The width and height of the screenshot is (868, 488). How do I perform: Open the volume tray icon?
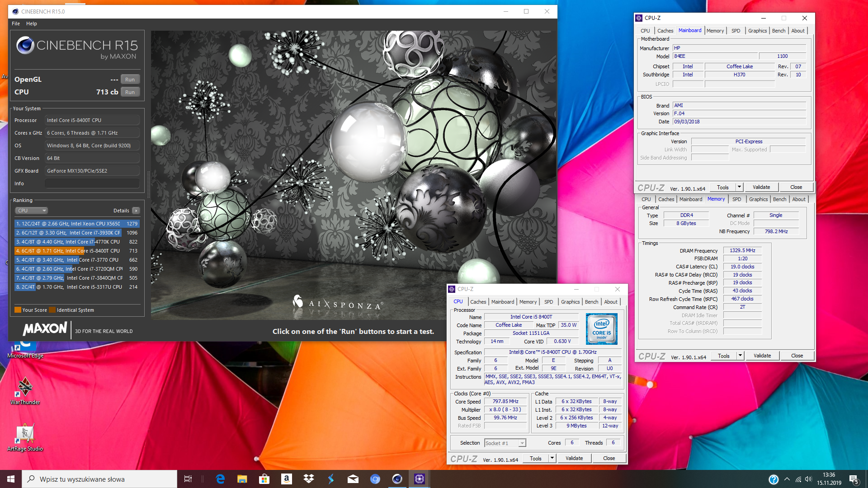coord(808,479)
